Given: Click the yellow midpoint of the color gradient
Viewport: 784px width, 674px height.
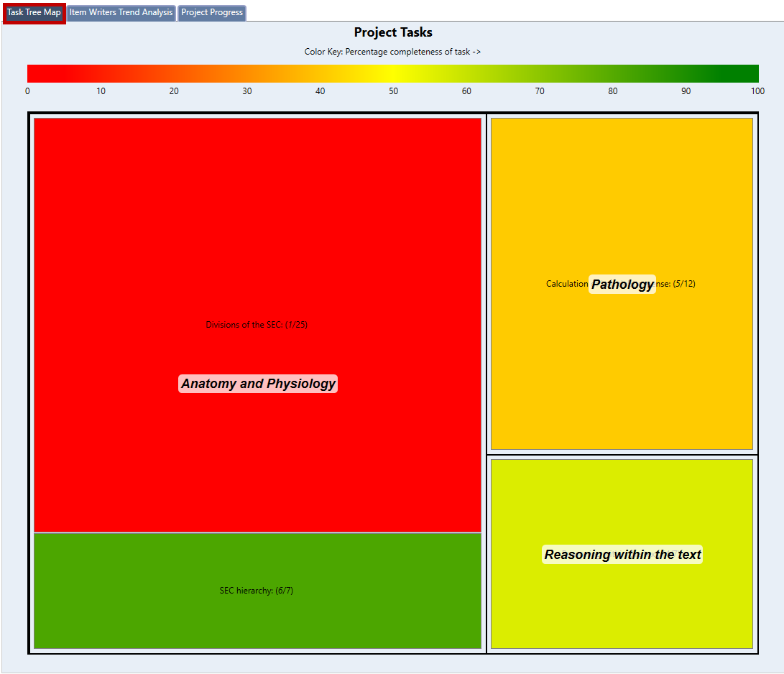Looking at the screenshot, I should pos(393,73).
